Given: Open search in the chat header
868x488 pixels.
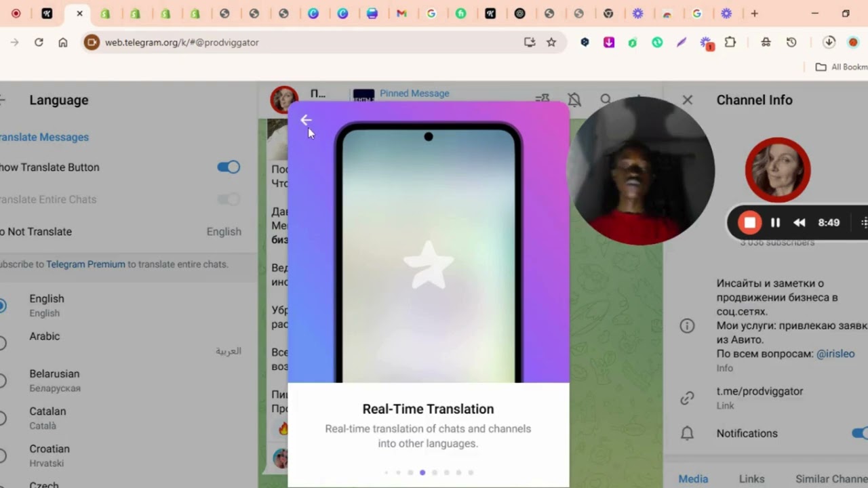Looking at the screenshot, I should pos(606,99).
